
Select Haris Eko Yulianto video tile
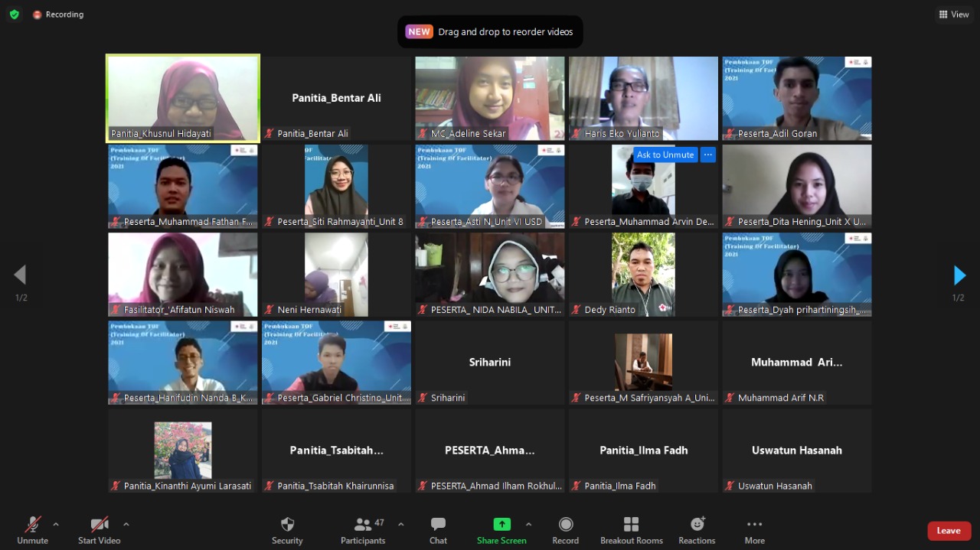coord(643,97)
